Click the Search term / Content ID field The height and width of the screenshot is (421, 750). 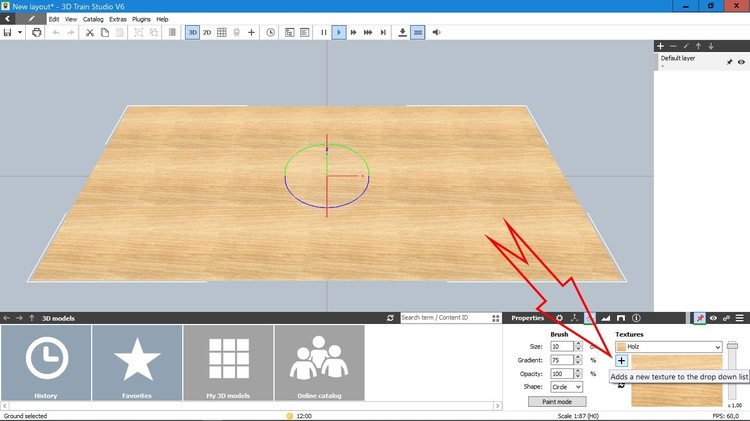tap(445, 318)
